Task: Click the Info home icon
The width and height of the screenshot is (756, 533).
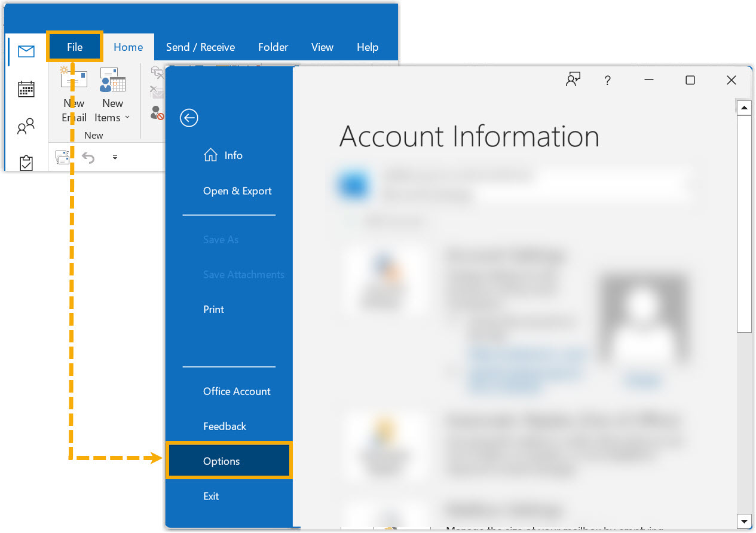Action: [210, 155]
